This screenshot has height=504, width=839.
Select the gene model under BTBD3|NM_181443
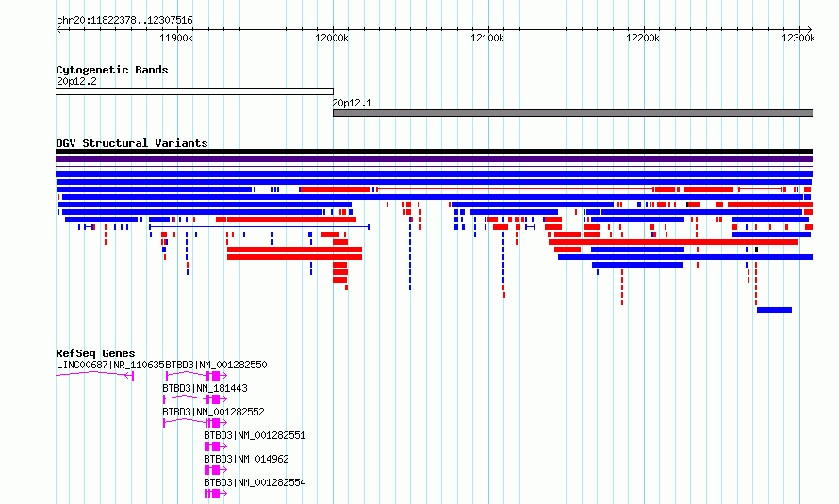[195, 399]
